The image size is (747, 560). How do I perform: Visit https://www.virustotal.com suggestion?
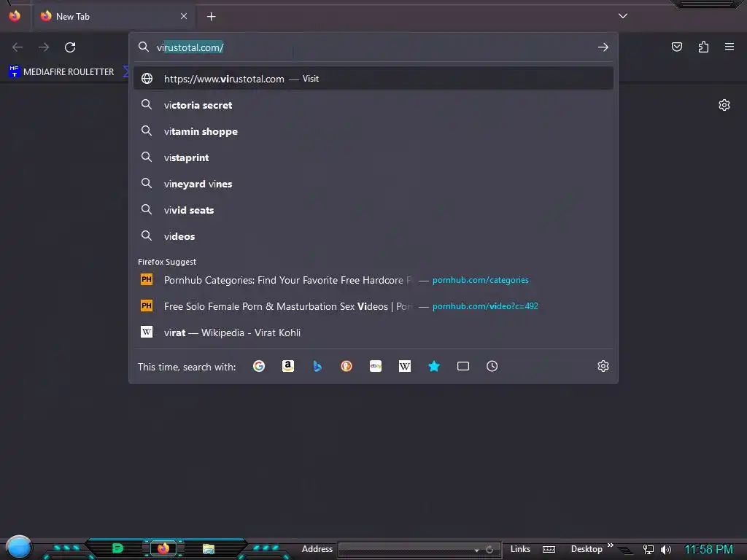(373, 79)
